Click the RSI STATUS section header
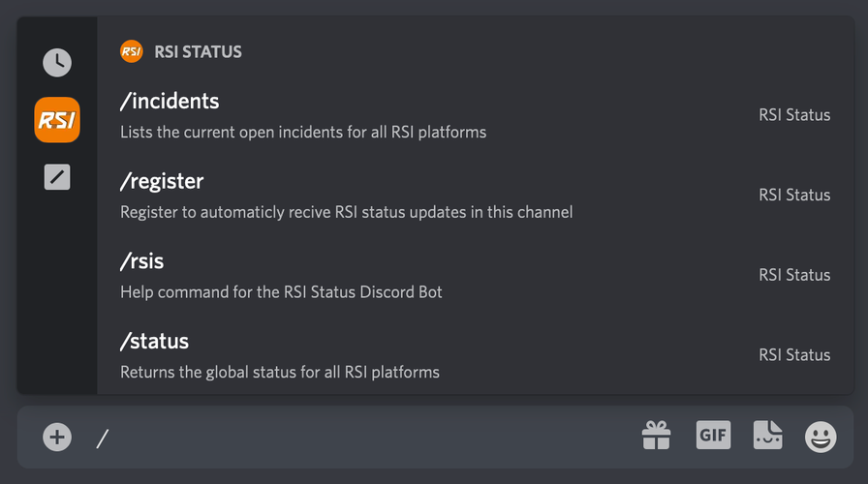Image resolution: width=868 pixels, height=484 pixels. [x=198, y=52]
